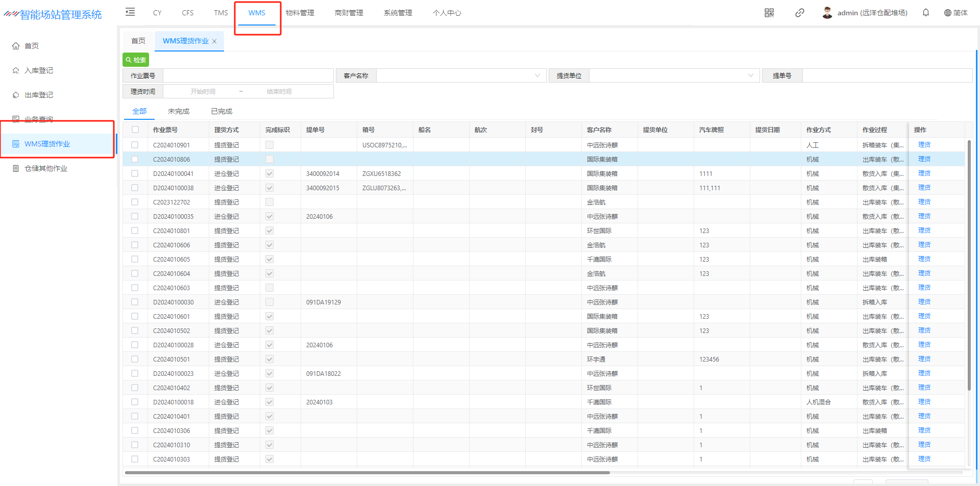Click the admin user avatar

(827, 13)
